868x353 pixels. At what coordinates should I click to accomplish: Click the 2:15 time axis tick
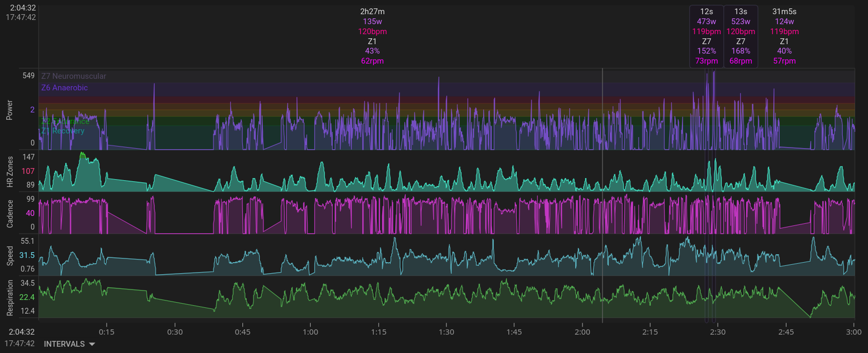(650, 332)
